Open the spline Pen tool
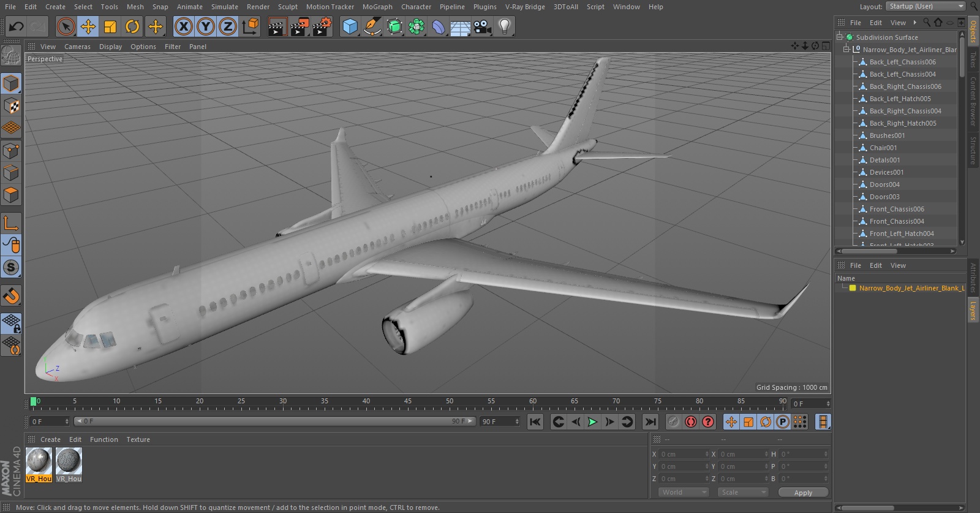The width and height of the screenshot is (980, 513). pos(372,26)
